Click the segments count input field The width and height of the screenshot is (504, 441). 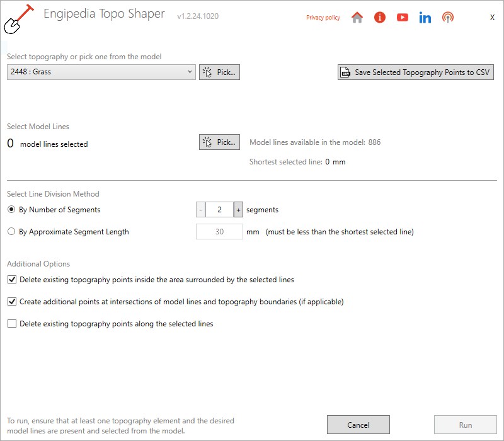click(x=219, y=210)
